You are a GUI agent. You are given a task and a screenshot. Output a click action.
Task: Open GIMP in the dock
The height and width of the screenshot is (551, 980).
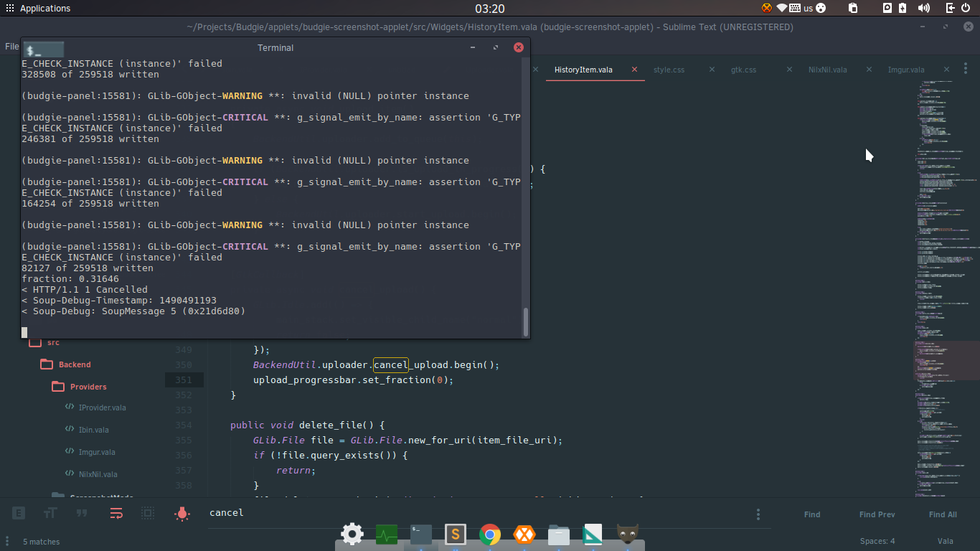coord(628,534)
